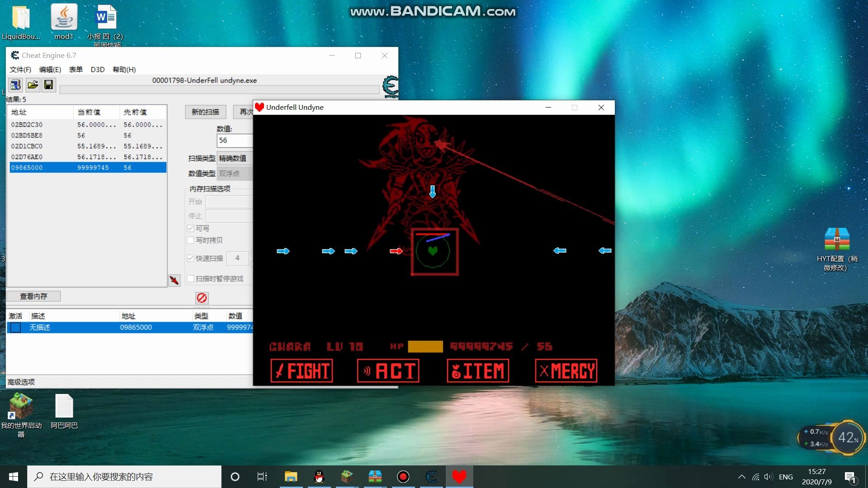
Task: Toggle the 快速扫描 checkbox
Action: pyautogui.click(x=190, y=258)
